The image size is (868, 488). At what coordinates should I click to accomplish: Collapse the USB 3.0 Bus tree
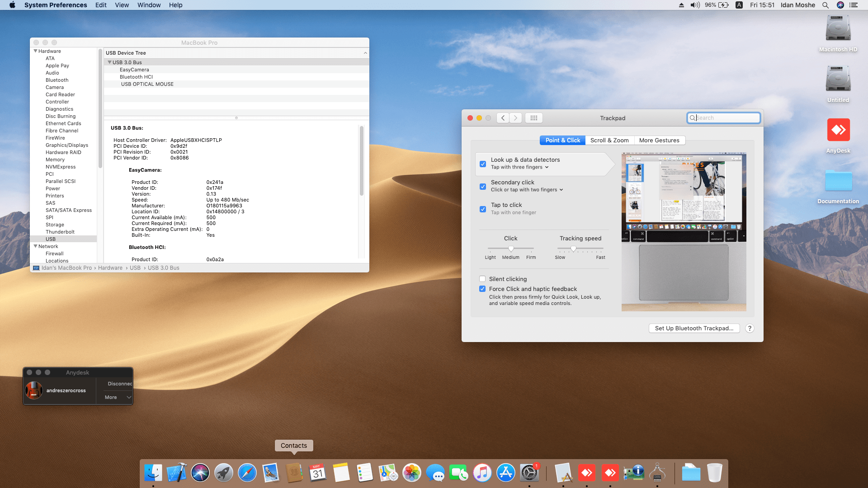click(x=109, y=62)
